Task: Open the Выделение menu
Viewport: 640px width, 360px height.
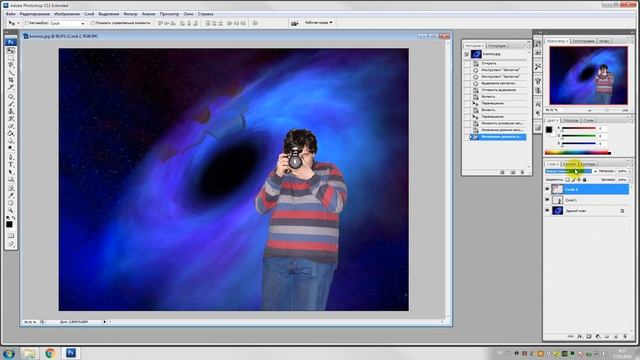Action: point(109,14)
